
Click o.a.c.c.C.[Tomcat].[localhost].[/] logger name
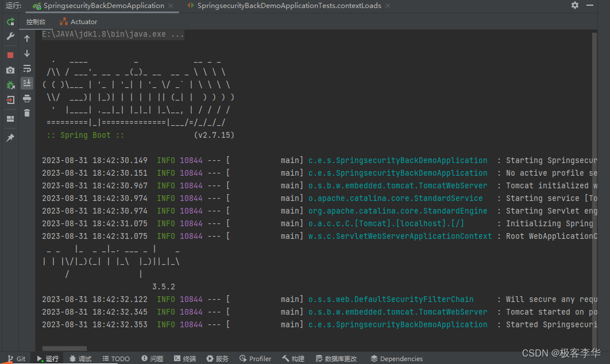pos(386,223)
